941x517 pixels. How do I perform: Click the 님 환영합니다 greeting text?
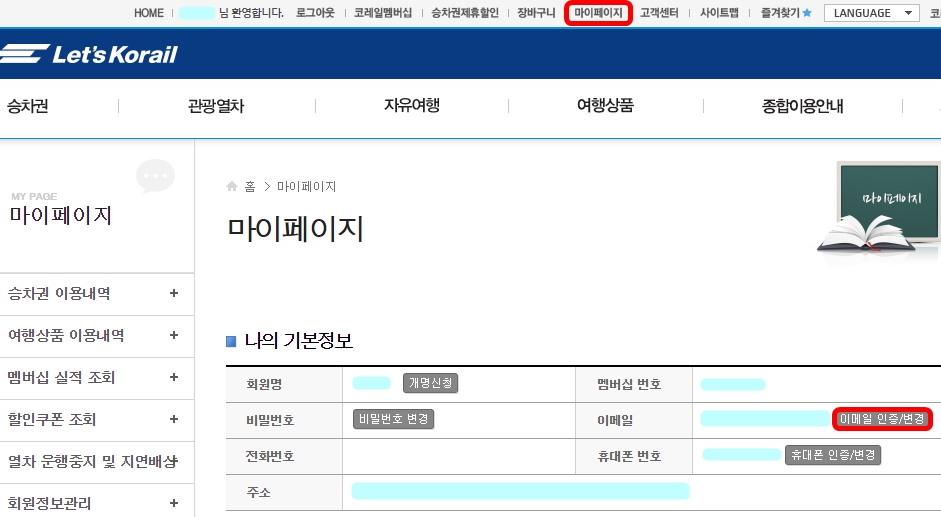pyautogui.click(x=251, y=13)
